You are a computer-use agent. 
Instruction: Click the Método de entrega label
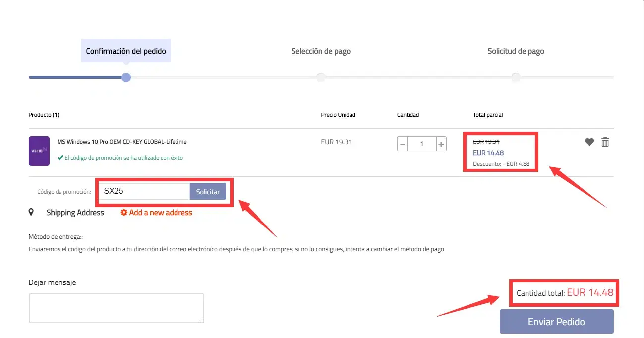click(56, 237)
